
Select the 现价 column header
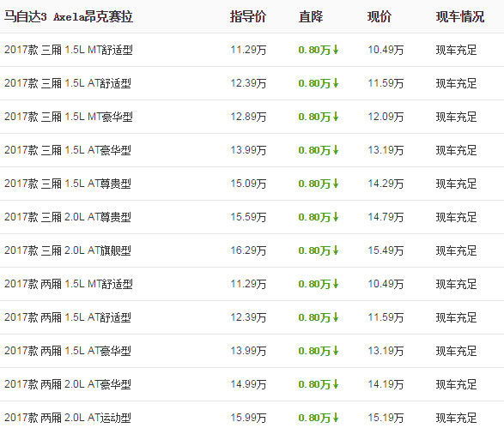pyautogui.click(x=380, y=16)
